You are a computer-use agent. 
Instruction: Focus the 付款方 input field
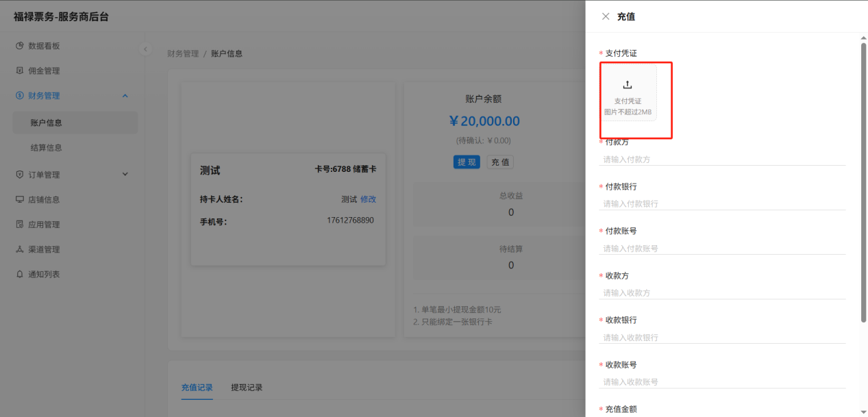[722, 160]
